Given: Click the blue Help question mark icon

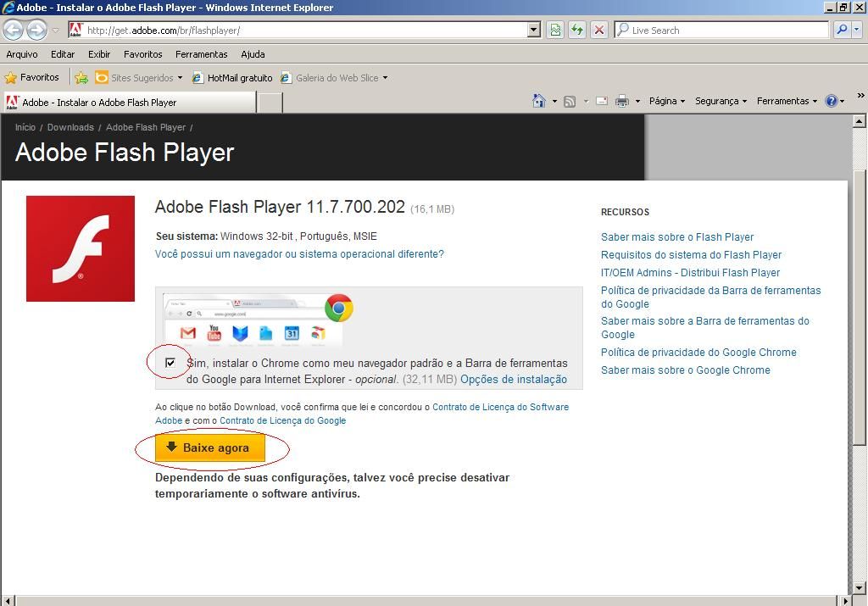Looking at the screenshot, I should tap(831, 101).
